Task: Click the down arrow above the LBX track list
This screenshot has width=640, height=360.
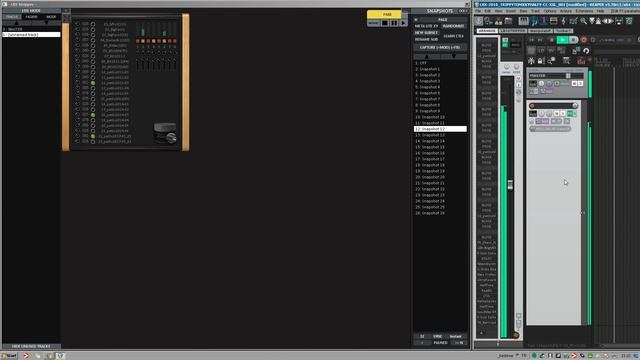Action: pos(46,23)
